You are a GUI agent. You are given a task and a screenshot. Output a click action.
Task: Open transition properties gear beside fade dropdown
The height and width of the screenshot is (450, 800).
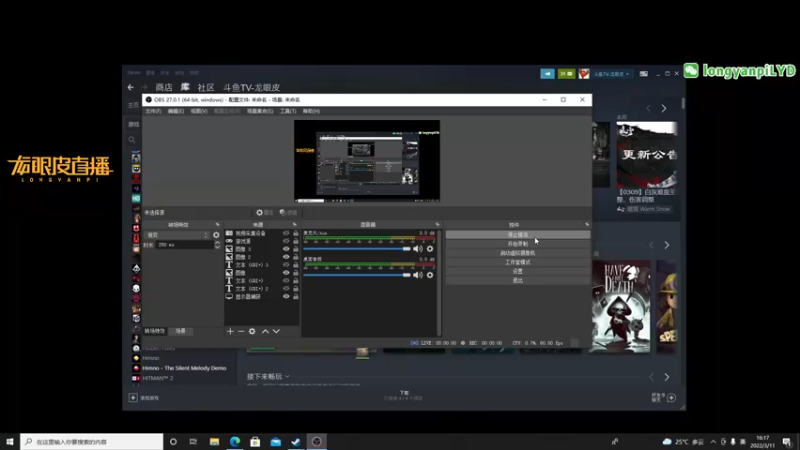[x=216, y=235]
